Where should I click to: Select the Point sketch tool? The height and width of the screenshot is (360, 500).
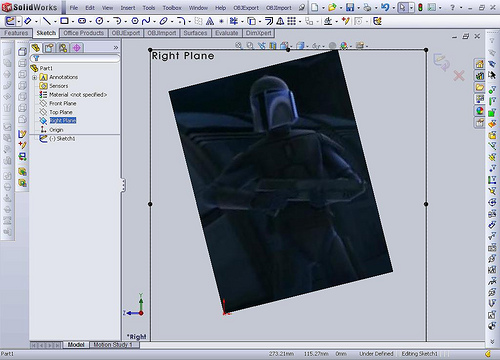coord(221,21)
